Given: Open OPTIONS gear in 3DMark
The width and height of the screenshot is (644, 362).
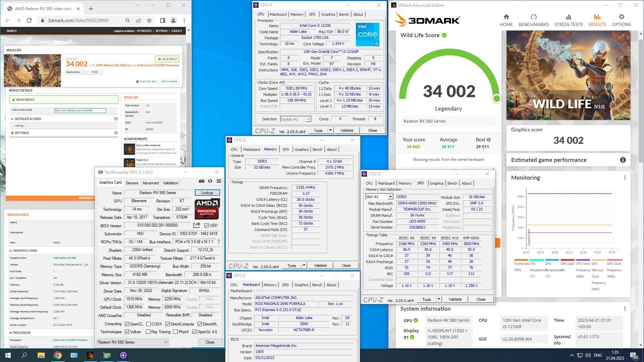Looking at the screenshot, I should click(621, 17).
